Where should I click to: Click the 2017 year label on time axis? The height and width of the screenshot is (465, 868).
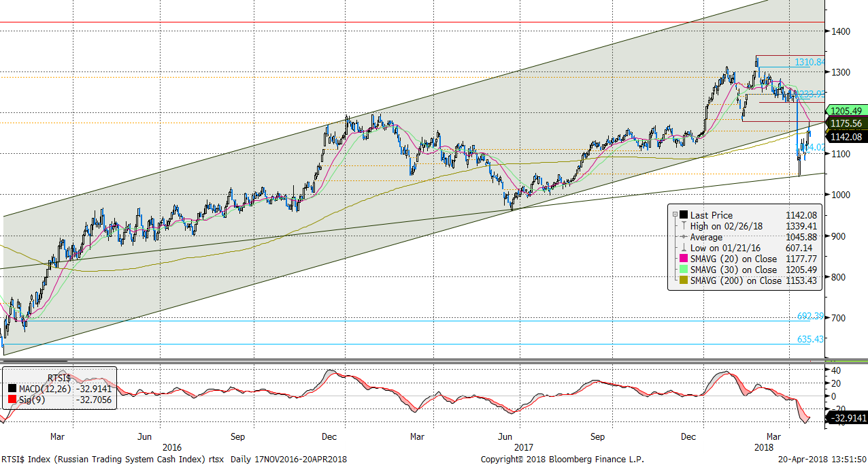pyautogui.click(x=522, y=447)
